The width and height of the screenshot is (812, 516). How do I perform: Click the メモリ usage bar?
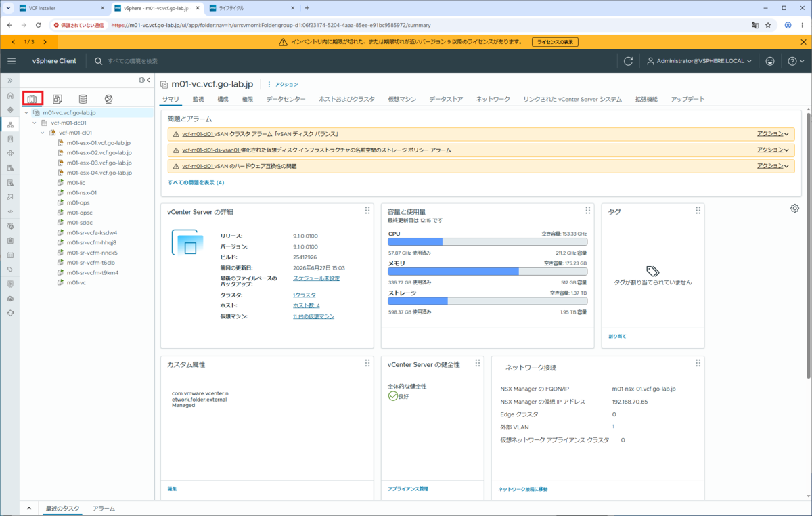point(487,271)
